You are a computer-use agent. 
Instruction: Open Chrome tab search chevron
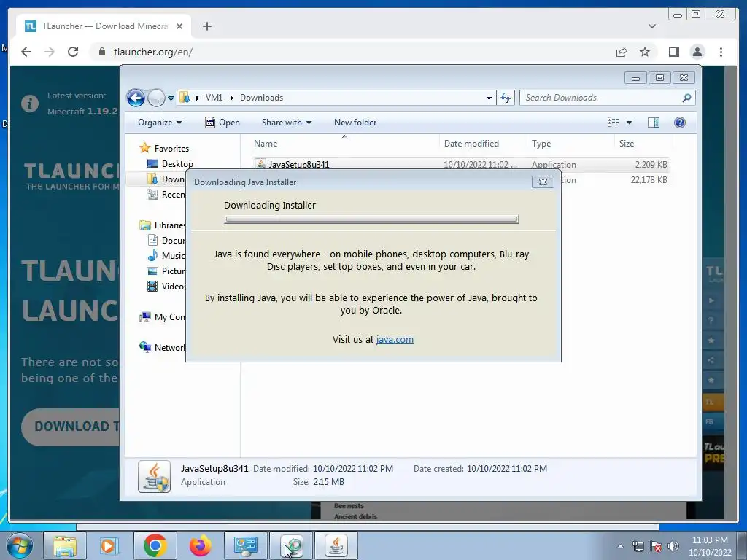(x=652, y=26)
